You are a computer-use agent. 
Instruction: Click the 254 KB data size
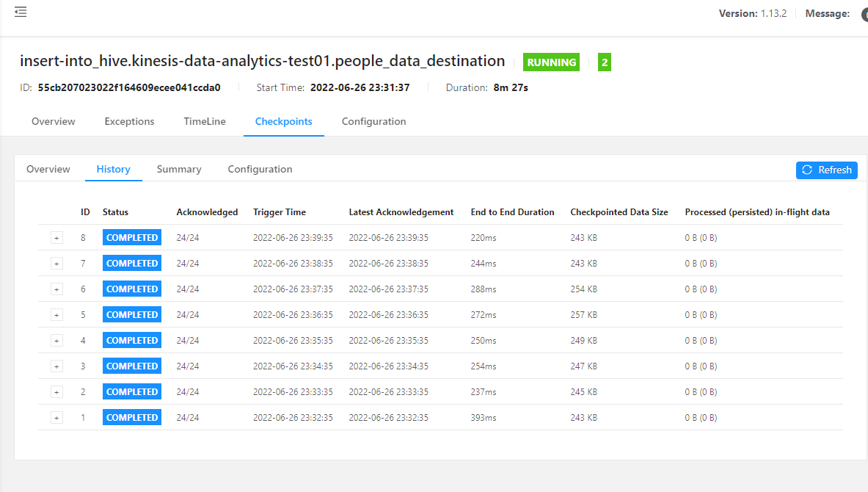click(x=583, y=289)
